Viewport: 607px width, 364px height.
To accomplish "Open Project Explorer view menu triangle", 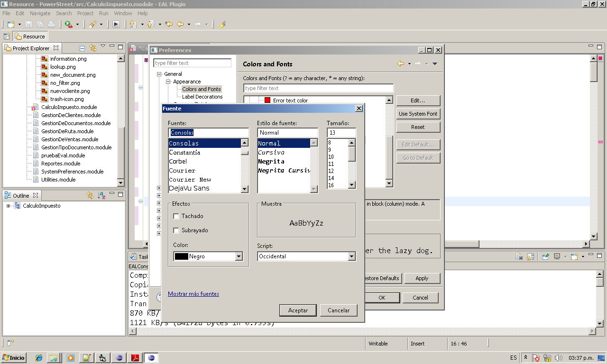I will [103, 46].
